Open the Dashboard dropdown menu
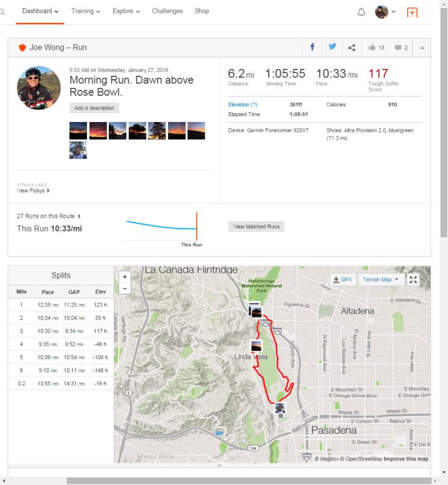The image size is (448, 485). (40, 11)
